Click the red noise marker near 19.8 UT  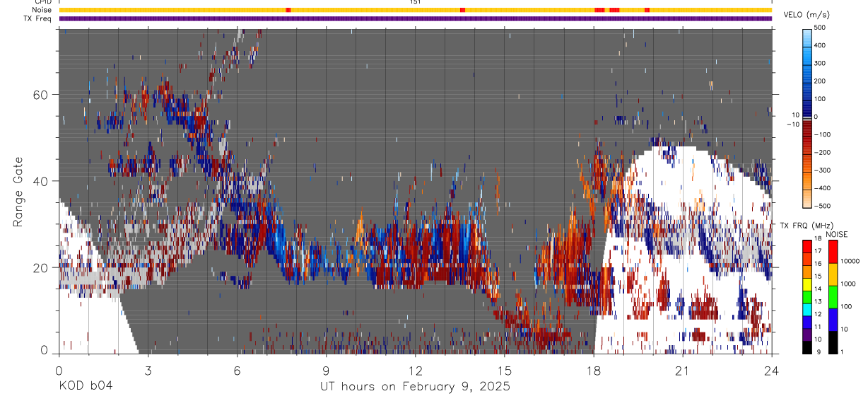tap(647, 10)
